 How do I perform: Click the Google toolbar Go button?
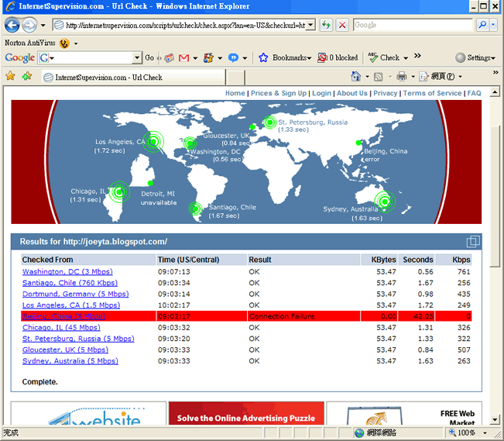click(x=149, y=58)
